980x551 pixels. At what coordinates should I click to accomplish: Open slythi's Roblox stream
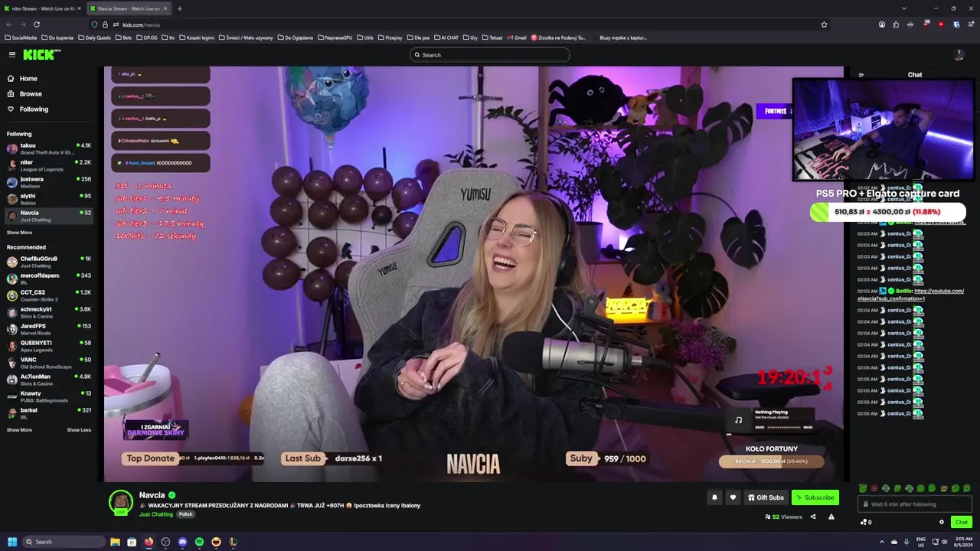coord(48,199)
